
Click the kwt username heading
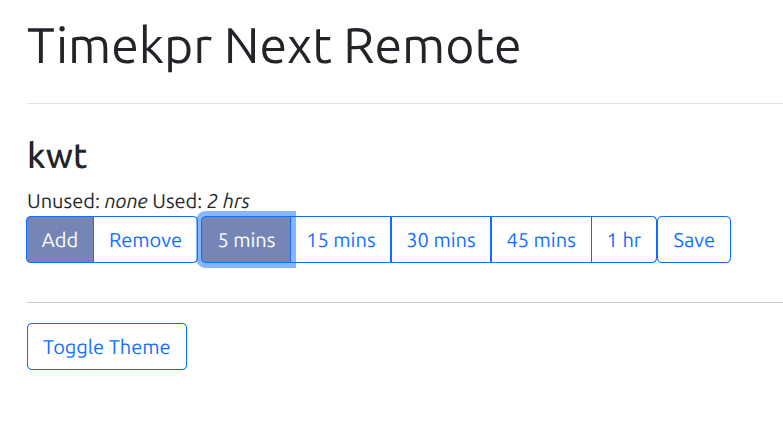(x=57, y=156)
